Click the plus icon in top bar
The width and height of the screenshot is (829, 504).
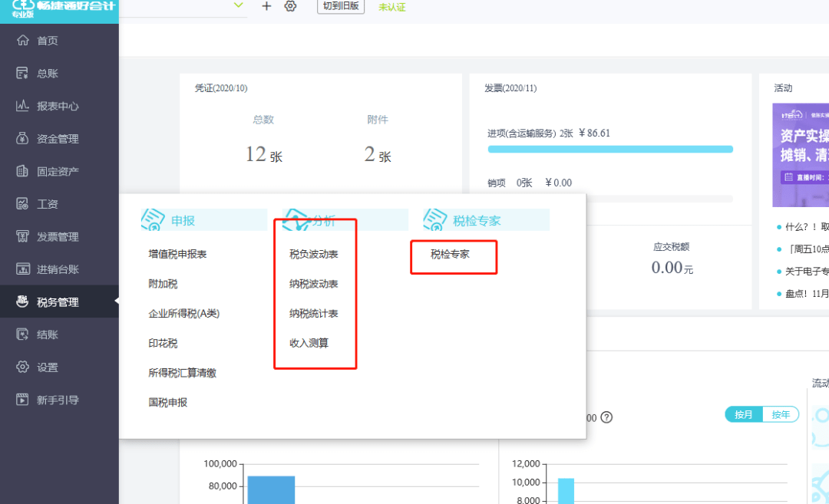click(x=266, y=6)
